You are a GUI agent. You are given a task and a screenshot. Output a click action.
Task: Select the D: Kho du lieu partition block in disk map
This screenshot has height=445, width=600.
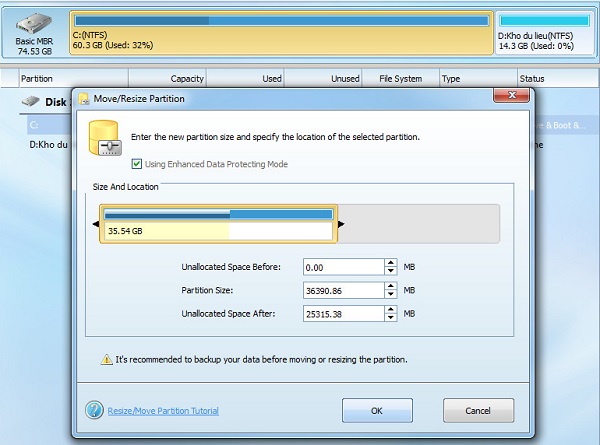tap(543, 33)
